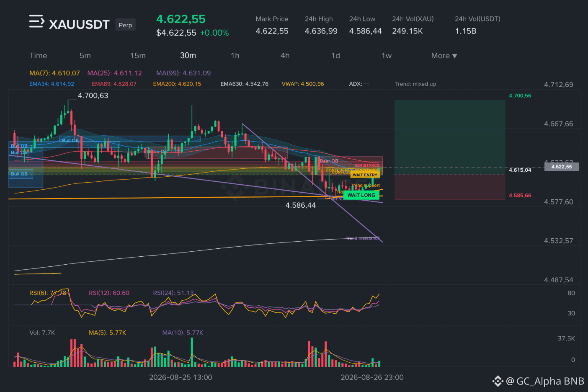Click the WAIT LONG signal label

point(361,195)
